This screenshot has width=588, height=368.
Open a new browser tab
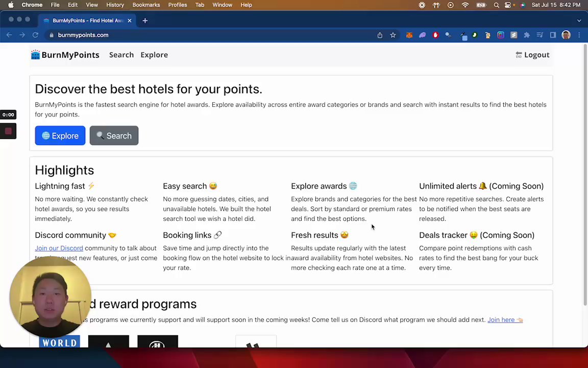pos(145,20)
